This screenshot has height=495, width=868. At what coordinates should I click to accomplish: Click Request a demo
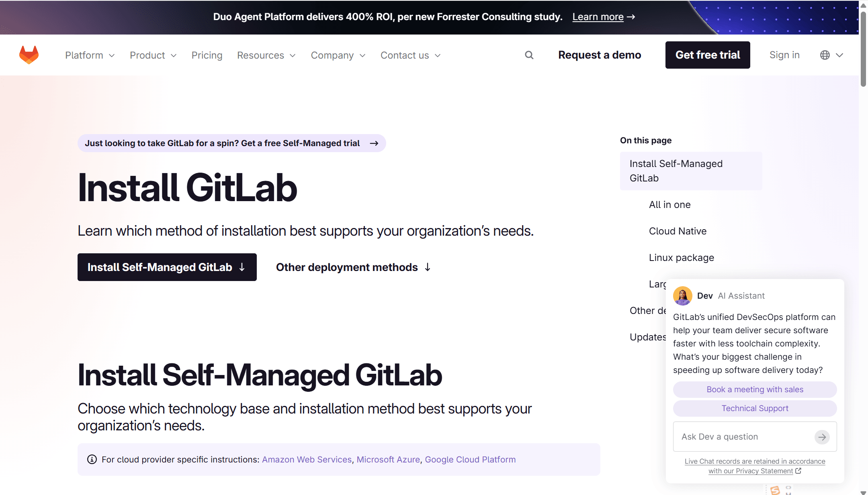click(x=600, y=55)
